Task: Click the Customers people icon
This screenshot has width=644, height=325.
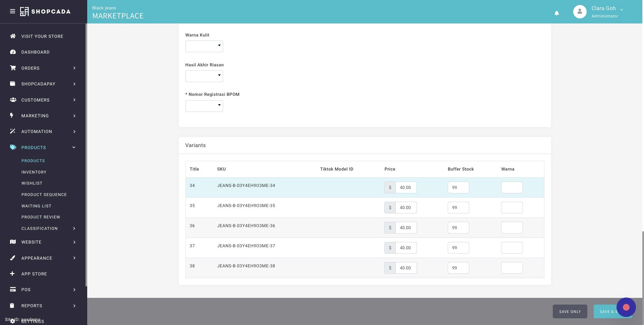Action: (13, 100)
